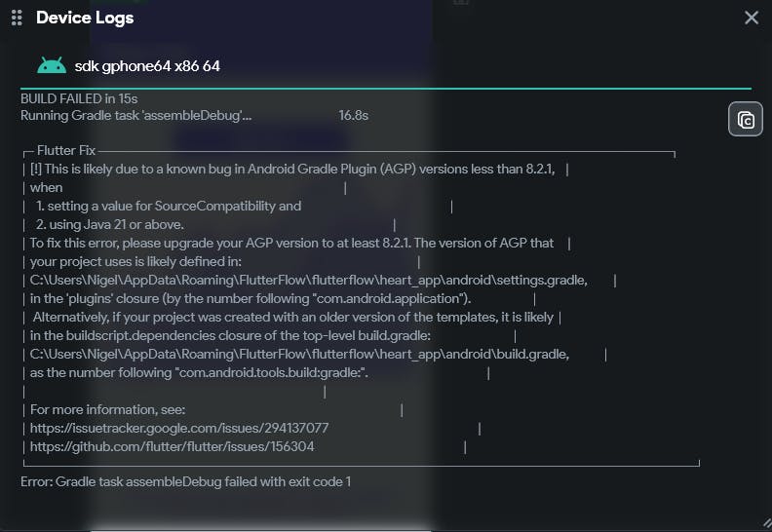Click the 'To fix this error' instruction line

[x=291, y=243]
